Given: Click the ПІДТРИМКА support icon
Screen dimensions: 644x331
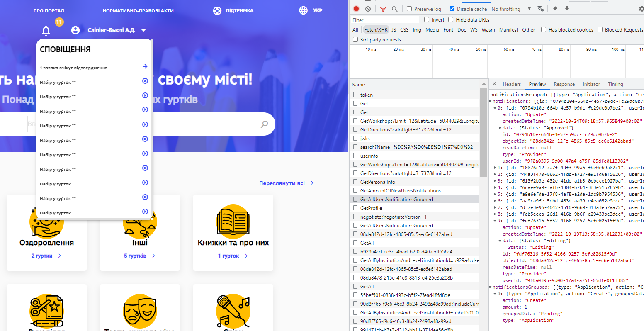Looking at the screenshot, I should pos(217,10).
